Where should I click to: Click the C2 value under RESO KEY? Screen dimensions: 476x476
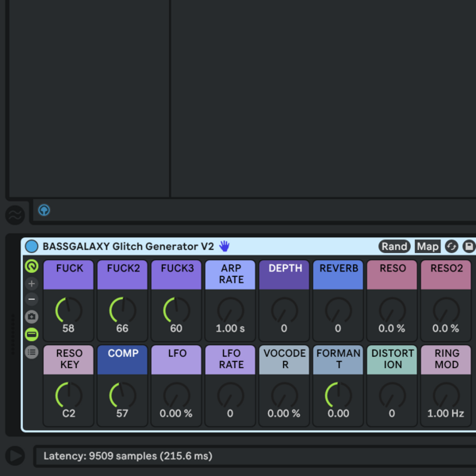tap(68, 413)
